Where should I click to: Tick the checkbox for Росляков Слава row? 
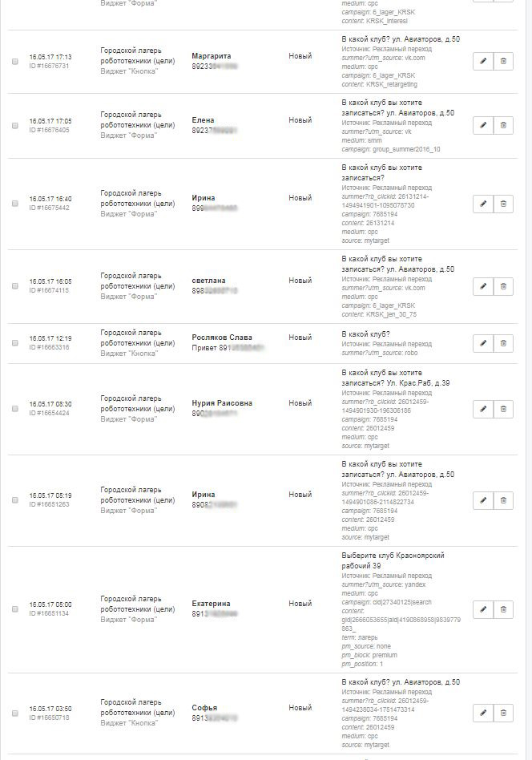[x=15, y=343]
